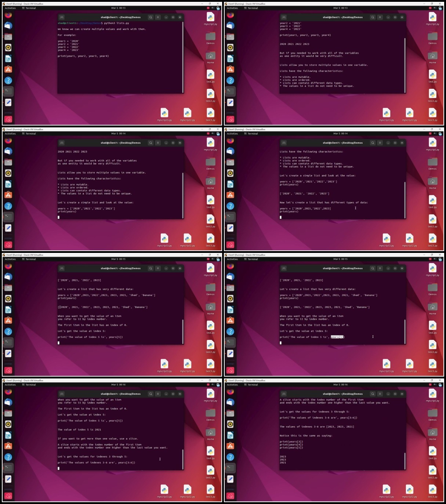
Task: Select myscript3.py icon in 'use a slice' frame
Action: (x=164, y=491)
